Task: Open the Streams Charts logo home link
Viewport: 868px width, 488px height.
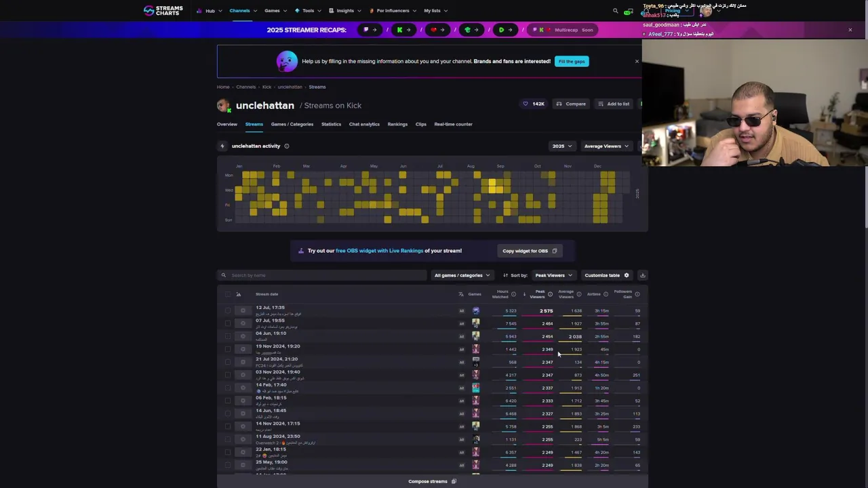Action: click(163, 11)
